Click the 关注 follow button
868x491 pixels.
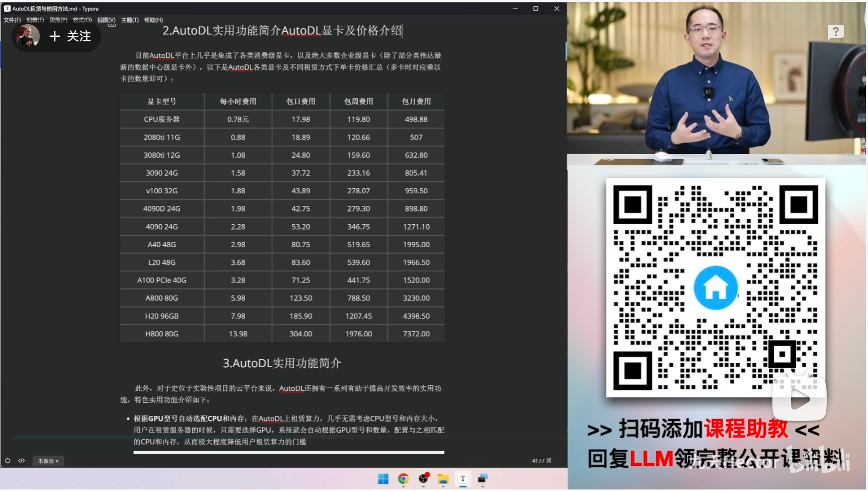70,36
